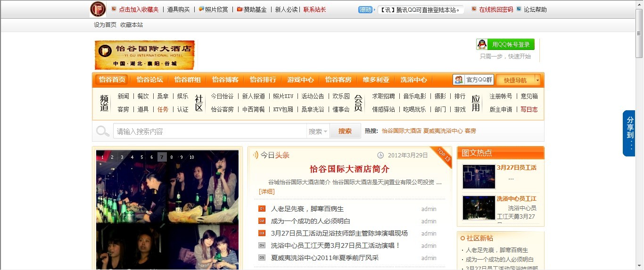Click hot search term 夏威夷洗浴中心
Image resolution: width=644 pixels, height=270 pixels.
click(443, 131)
